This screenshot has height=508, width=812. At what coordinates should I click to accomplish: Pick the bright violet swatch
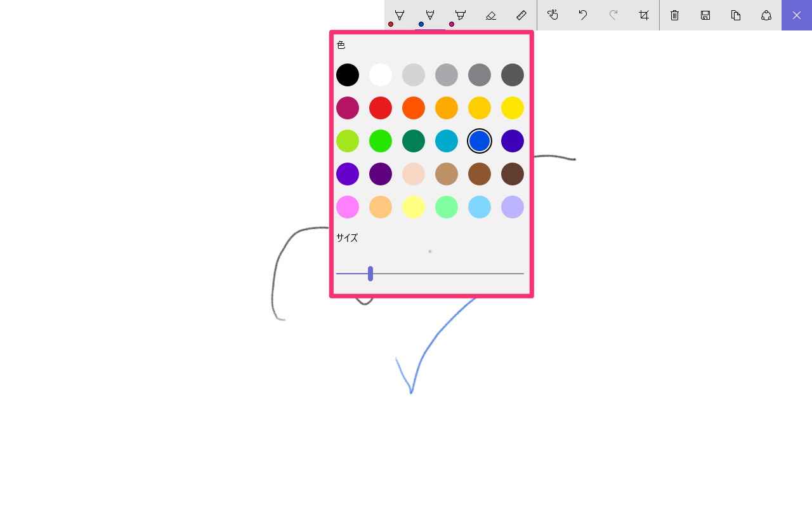click(x=348, y=174)
